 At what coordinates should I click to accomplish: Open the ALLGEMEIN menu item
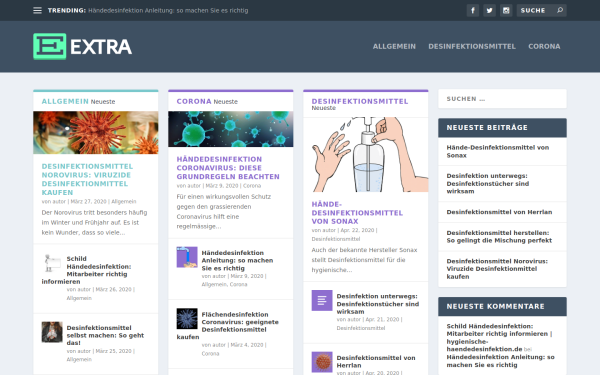click(394, 46)
